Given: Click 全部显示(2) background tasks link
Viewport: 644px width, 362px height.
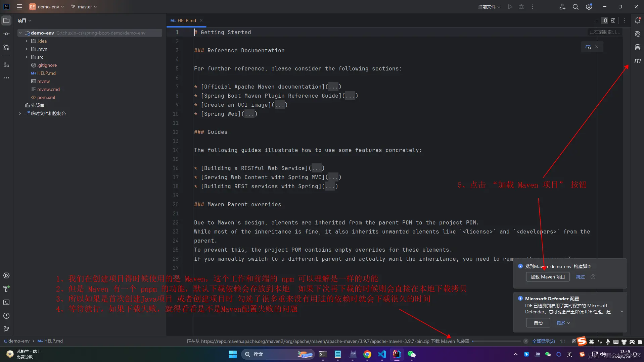Looking at the screenshot, I should [543, 341].
